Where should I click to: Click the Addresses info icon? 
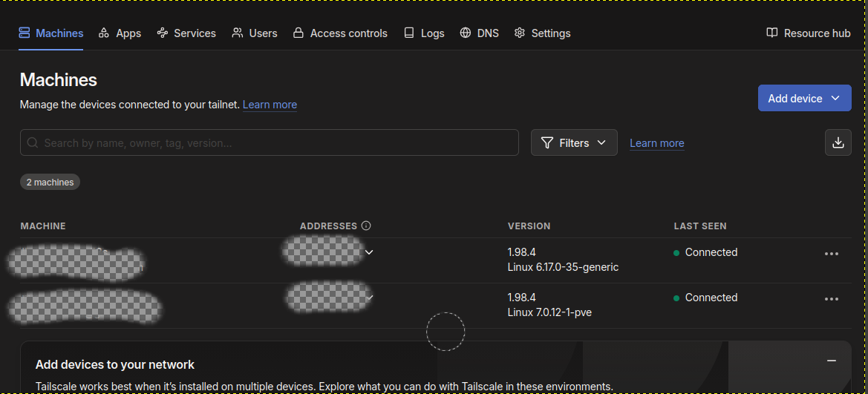(366, 226)
